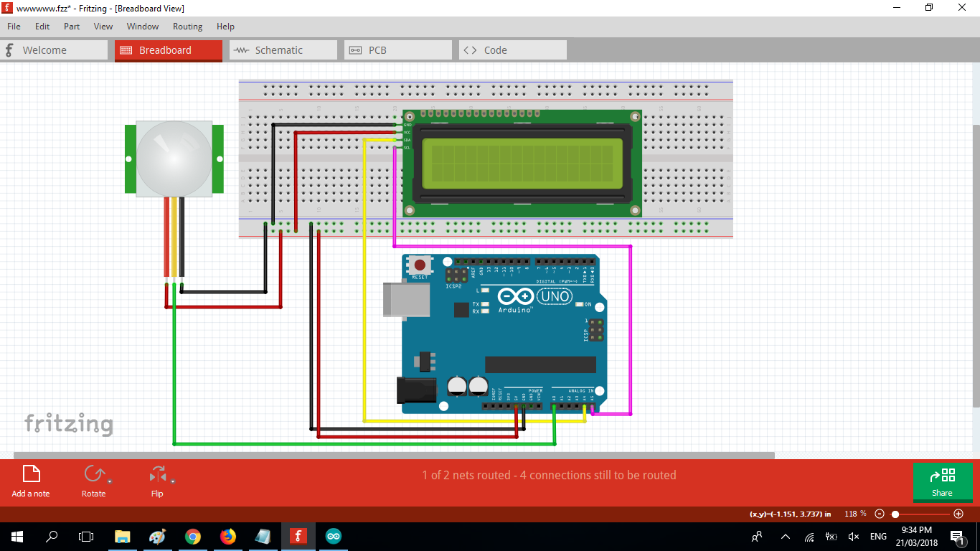This screenshot has height=551, width=980.
Task: Click the canvas vertical scrollbar
Action: point(976,265)
